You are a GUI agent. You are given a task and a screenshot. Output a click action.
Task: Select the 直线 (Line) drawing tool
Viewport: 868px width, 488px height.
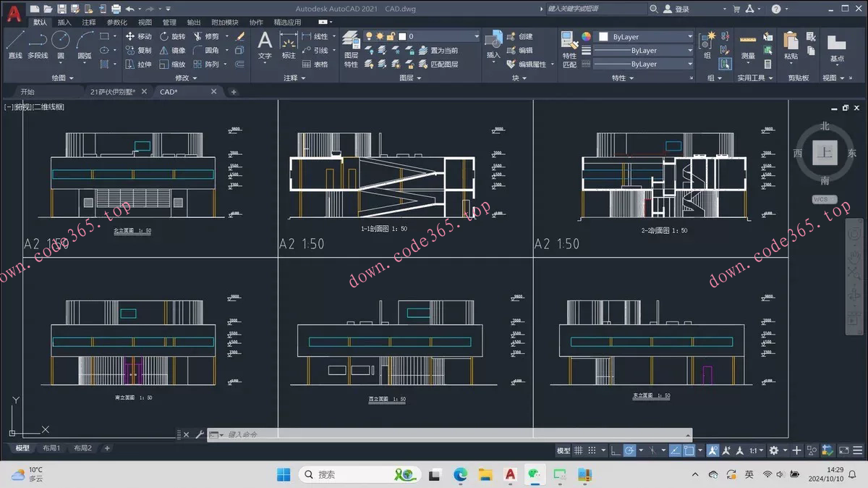coord(15,44)
